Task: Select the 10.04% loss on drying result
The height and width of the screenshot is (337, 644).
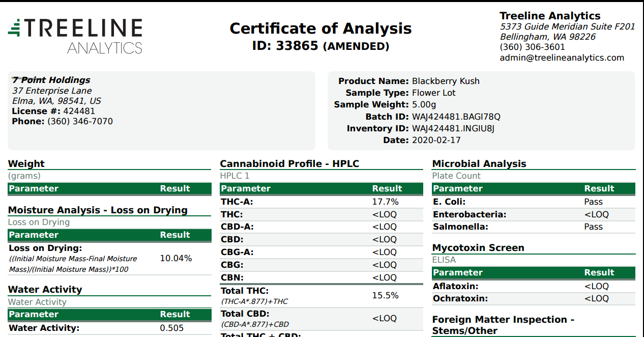Action: (176, 258)
